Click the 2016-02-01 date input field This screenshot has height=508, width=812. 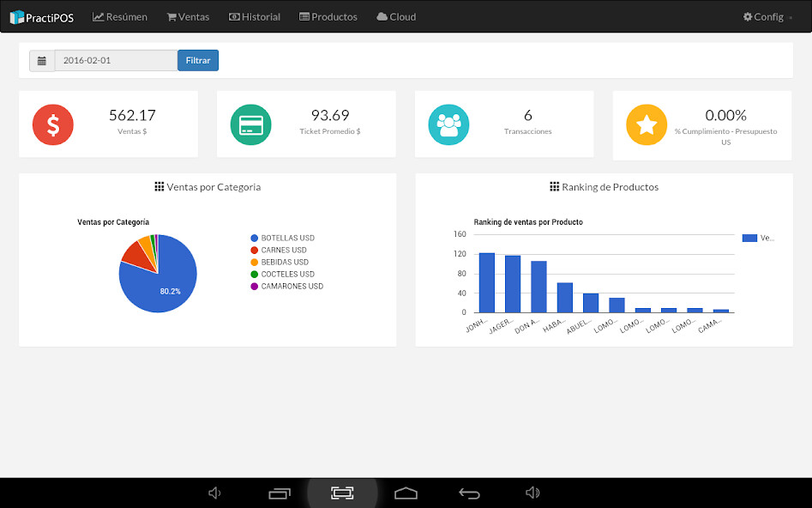click(x=114, y=60)
